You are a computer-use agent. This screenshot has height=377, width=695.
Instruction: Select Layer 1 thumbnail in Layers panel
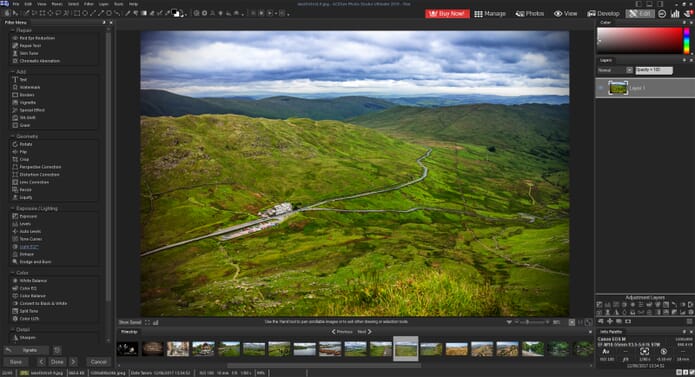coord(618,88)
